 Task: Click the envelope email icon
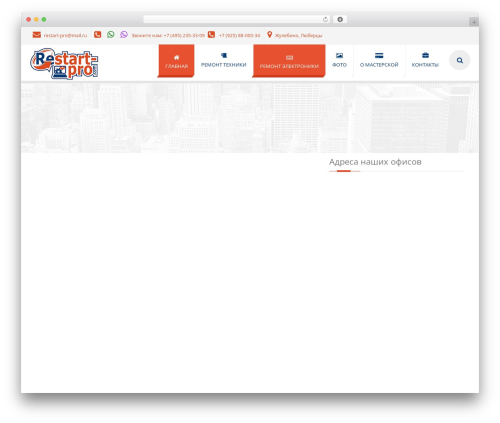point(37,35)
